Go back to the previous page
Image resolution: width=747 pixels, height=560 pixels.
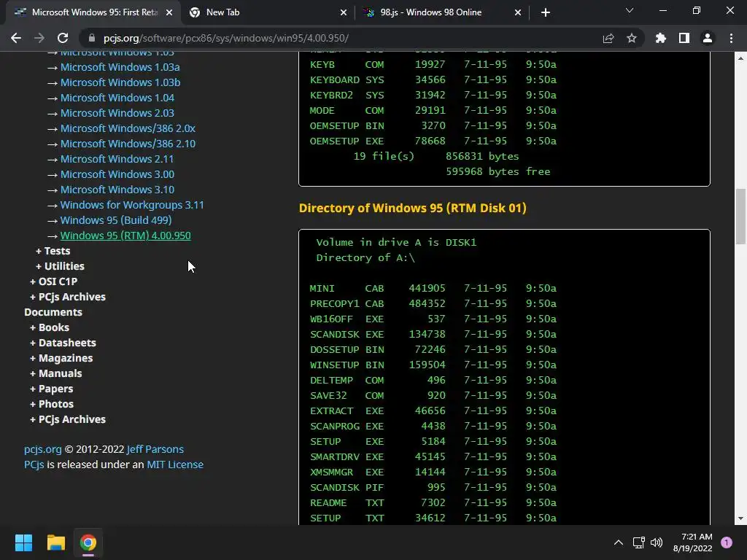coord(16,38)
